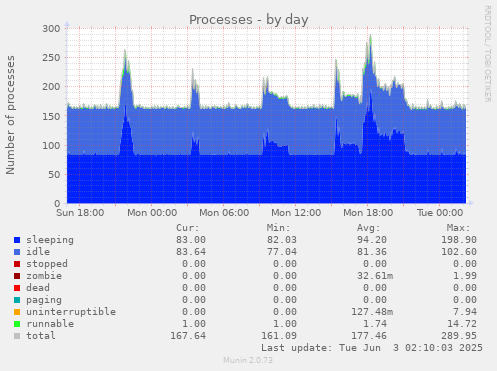The width and height of the screenshot is (497, 371).
Task: Click the stopped legend color swatch
Action: click(17, 264)
